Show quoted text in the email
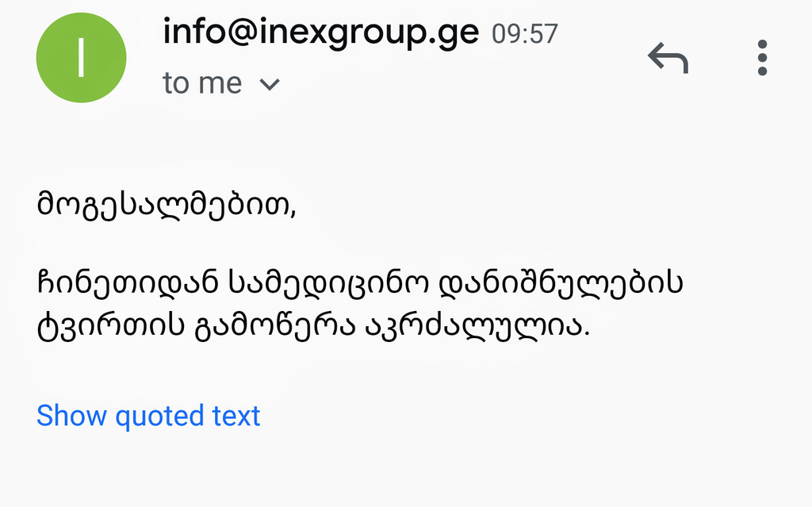 coord(148,415)
